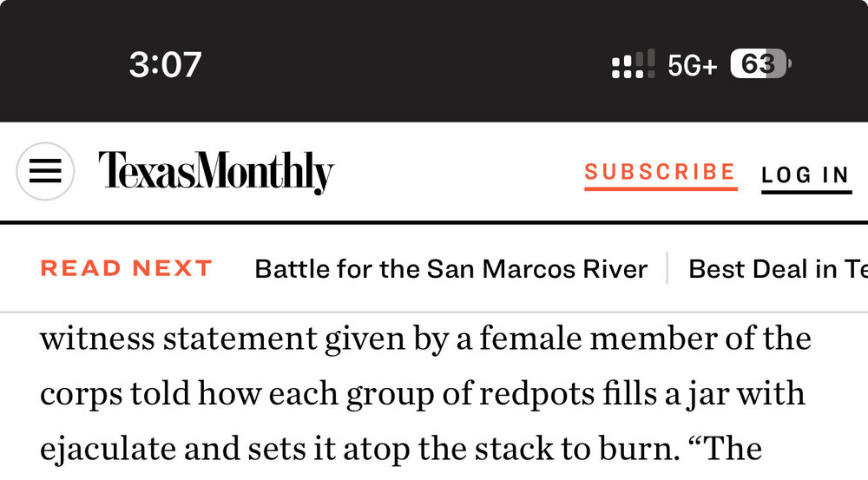Click the Texas Monthly logo
This screenshot has width=868, height=480.
(215, 172)
